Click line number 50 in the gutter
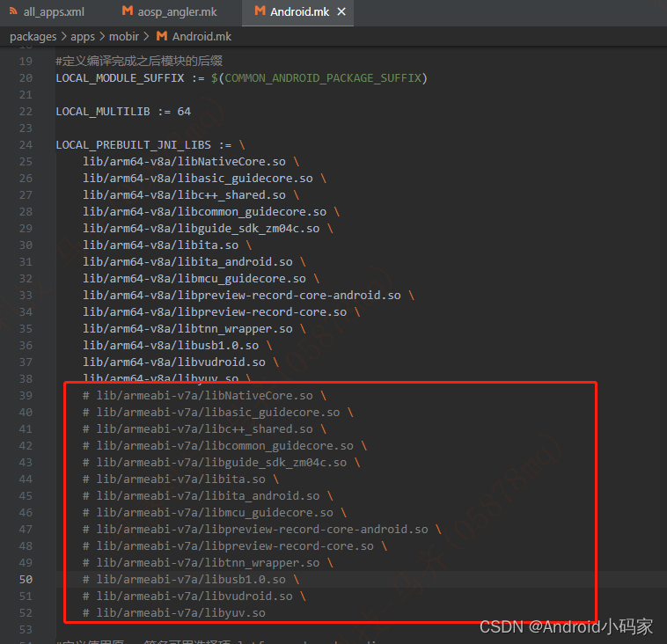The width and height of the screenshot is (667, 644). (26, 580)
